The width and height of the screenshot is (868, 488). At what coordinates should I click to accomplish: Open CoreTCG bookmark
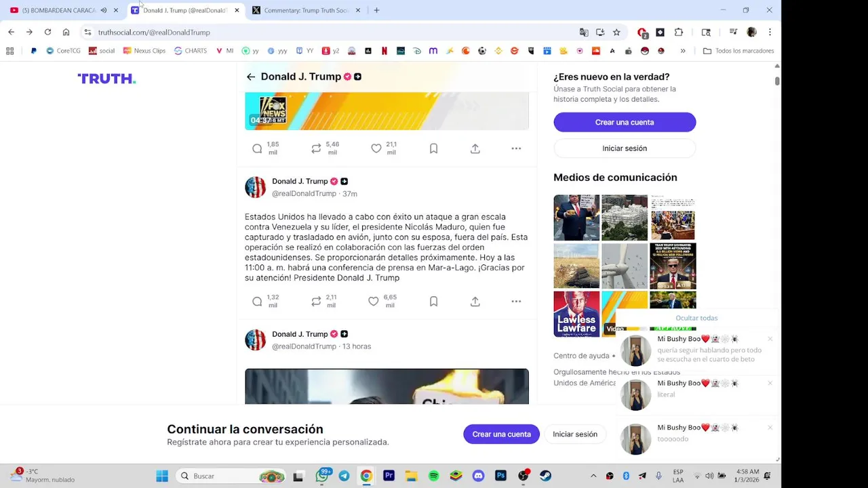(63, 51)
